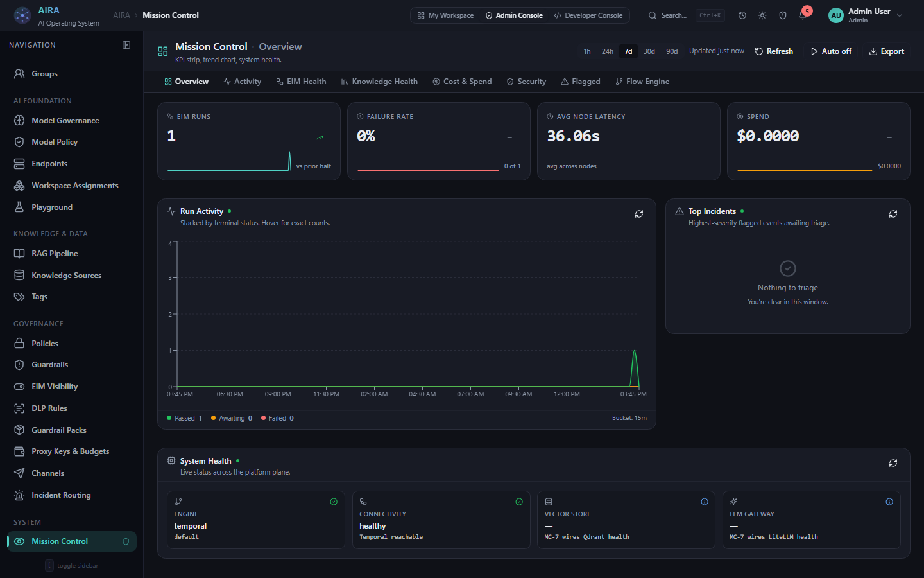The width and height of the screenshot is (924, 578).
Task: Open DLP Rules in the sidebar
Action: coord(72,408)
